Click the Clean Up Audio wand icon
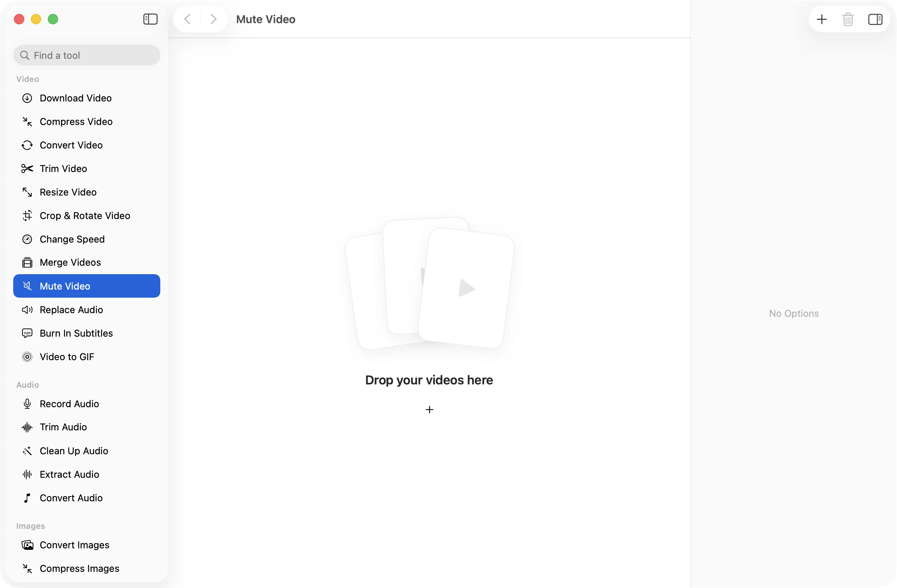Image resolution: width=897 pixels, height=588 pixels. coord(27,451)
